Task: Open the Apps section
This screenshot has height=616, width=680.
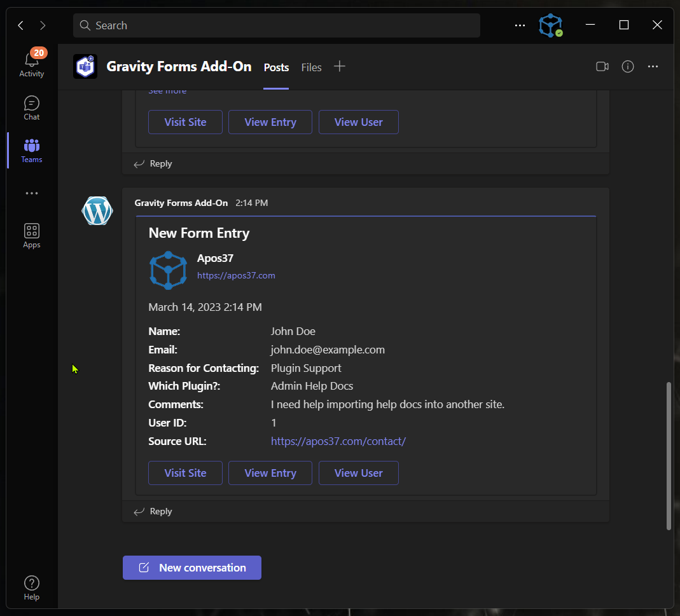Action: (x=31, y=235)
